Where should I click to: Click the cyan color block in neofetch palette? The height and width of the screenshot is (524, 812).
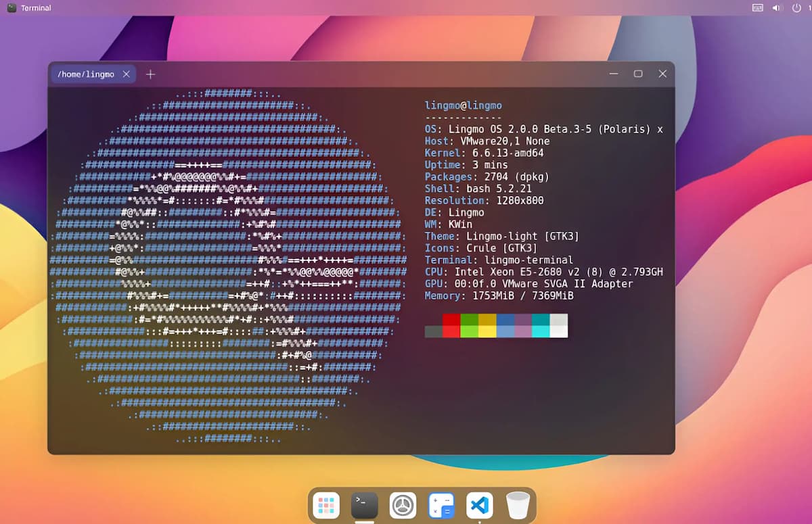(x=541, y=331)
